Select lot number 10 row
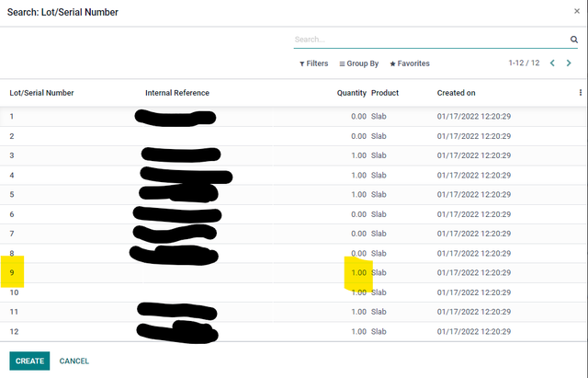 click(x=294, y=292)
